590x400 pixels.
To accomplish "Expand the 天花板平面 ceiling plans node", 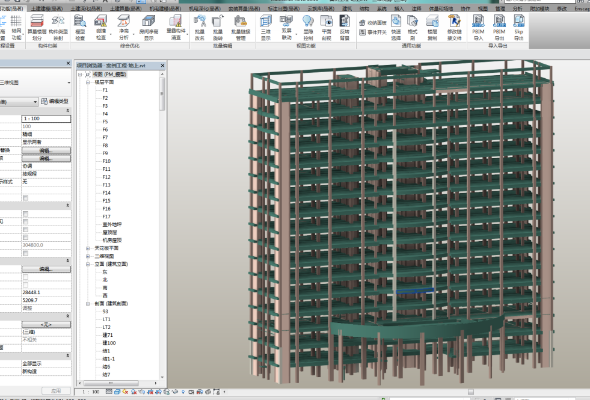I will pyautogui.click(x=88, y=248).
